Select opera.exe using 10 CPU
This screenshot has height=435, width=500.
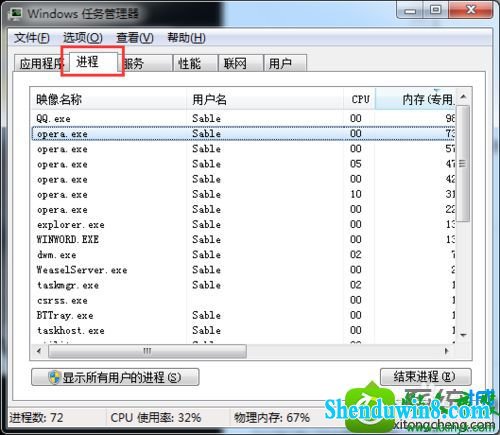pyautogui.click(x=243, y=194)
